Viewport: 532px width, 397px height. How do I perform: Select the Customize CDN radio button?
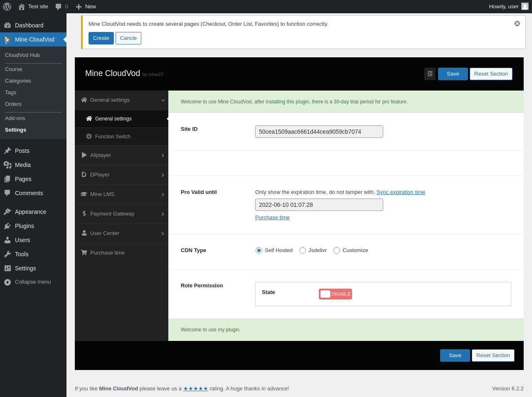point(337,250)
